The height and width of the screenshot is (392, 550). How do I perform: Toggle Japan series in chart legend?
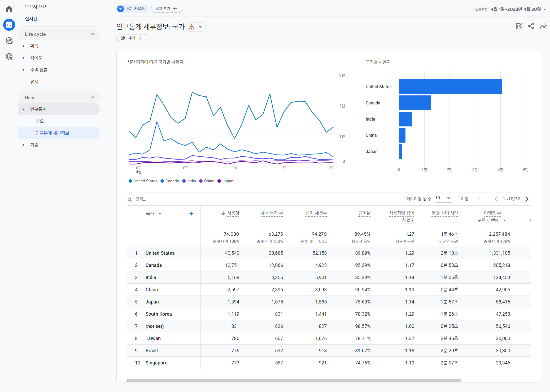225,181
